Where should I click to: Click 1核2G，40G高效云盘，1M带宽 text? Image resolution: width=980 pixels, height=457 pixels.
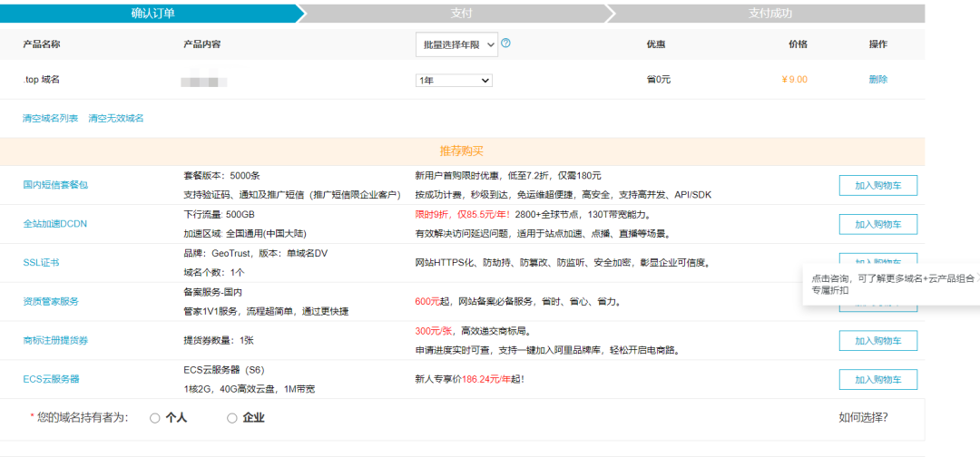pos(249,389)
